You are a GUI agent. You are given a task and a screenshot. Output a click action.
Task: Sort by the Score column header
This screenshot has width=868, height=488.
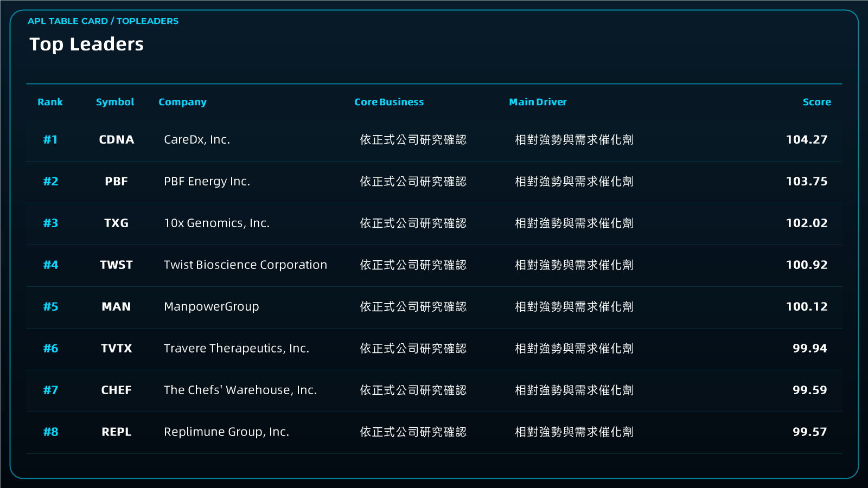point(816,102)
